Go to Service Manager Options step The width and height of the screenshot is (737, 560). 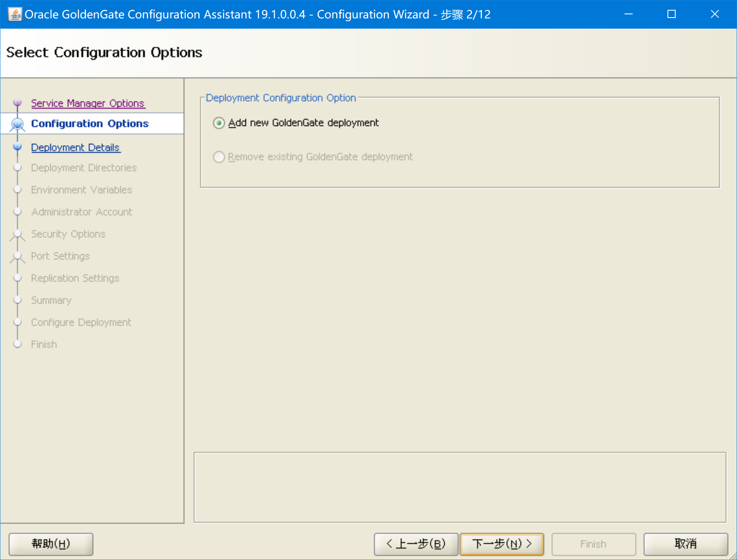88,103
